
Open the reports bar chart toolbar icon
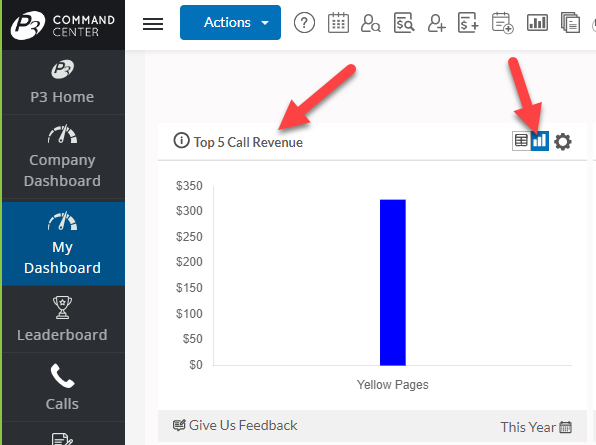pyautogui.click(x=537, y=23)
